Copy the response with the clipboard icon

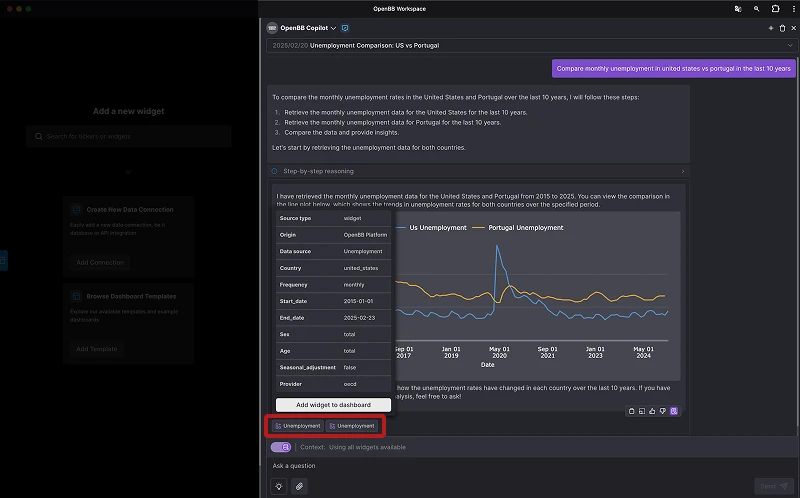[x=632, y=410]
